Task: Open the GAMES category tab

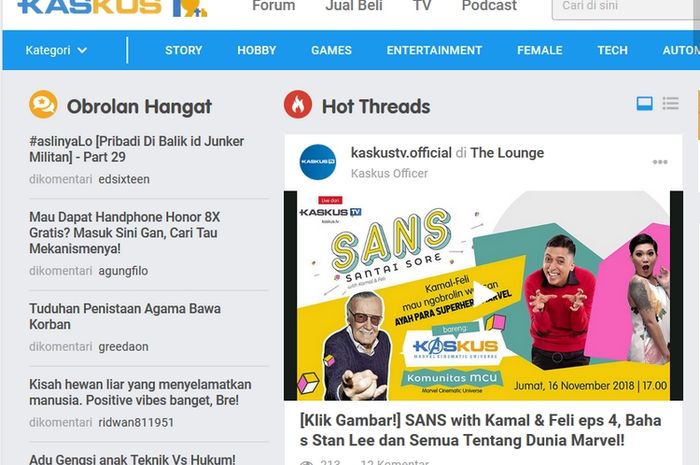Action: click(x=331, y=50)
